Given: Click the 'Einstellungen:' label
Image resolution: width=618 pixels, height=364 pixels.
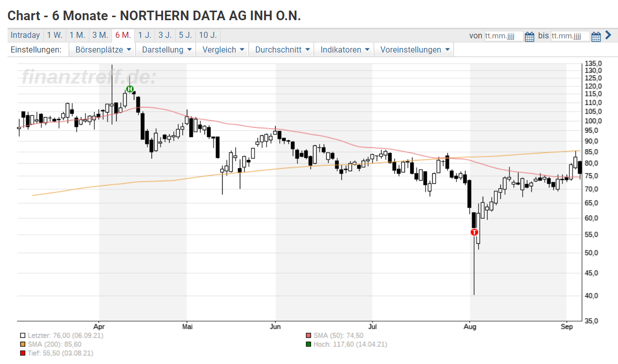Looking at the screenshot, I should pos(36,49).
